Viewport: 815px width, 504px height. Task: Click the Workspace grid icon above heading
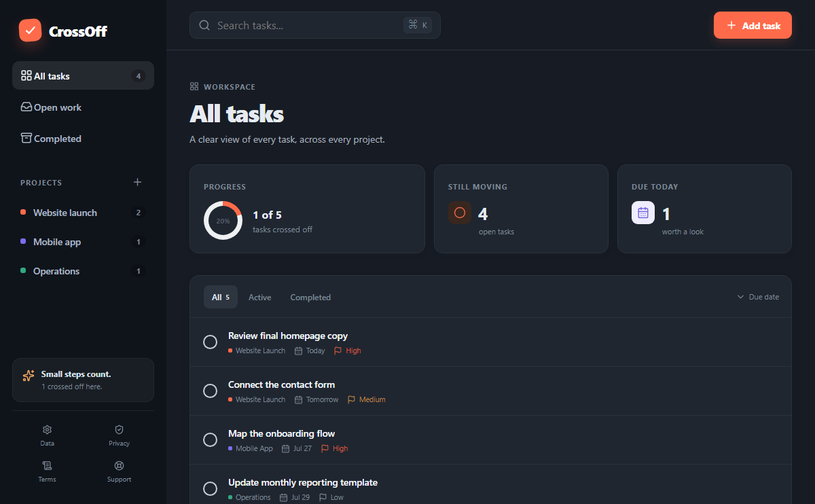(194, 87)
